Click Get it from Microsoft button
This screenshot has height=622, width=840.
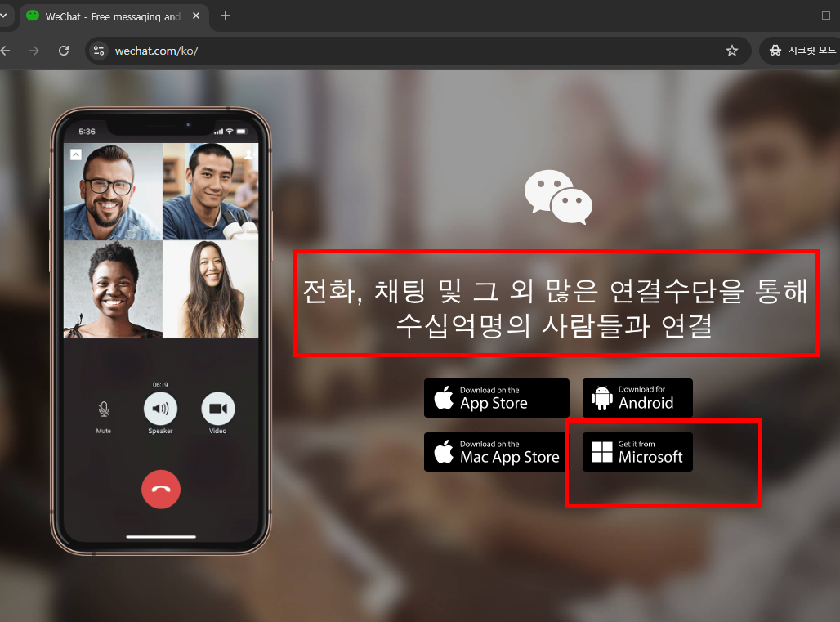tap(637, 452)
